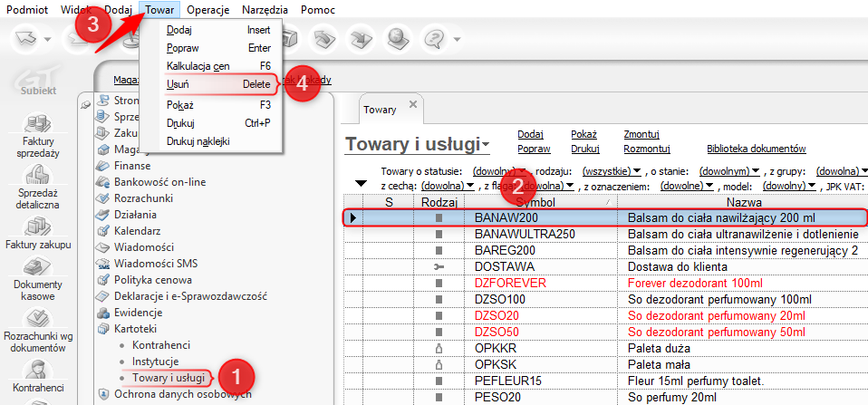Viewport: 868px width, 405px height.
Task: Click the Kalendarz module icon
Action: click(103, 231)
